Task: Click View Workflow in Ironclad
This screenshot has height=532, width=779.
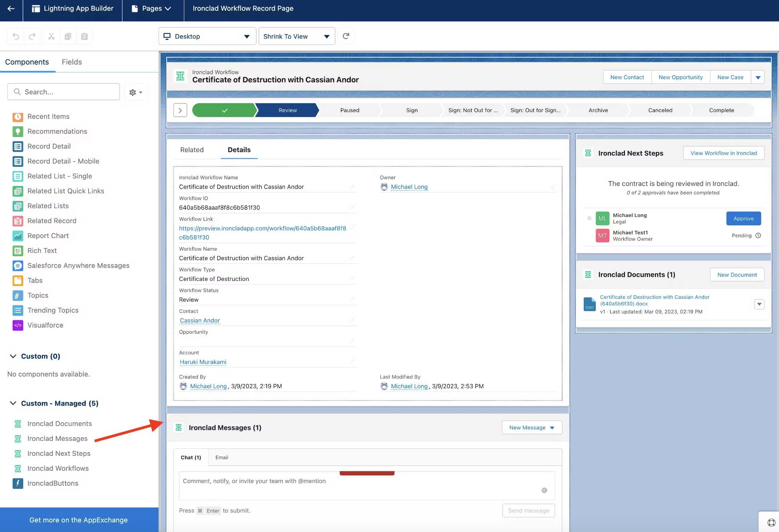Action: coord(724,153)
